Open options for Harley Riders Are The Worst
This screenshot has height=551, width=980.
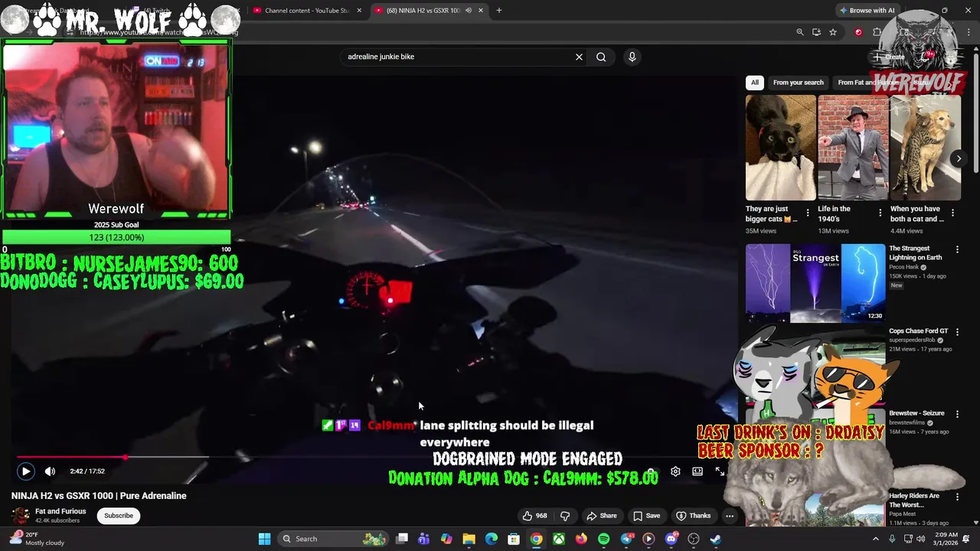[x=956, y=497]
